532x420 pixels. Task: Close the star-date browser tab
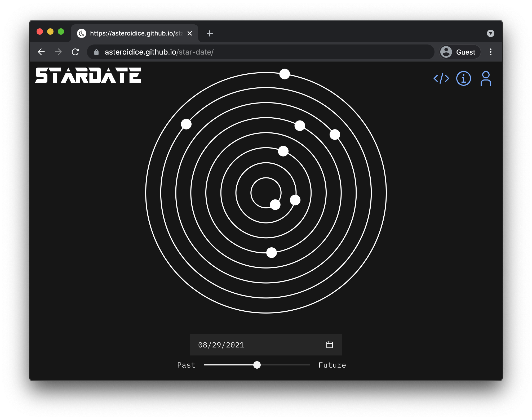point(190,33)
